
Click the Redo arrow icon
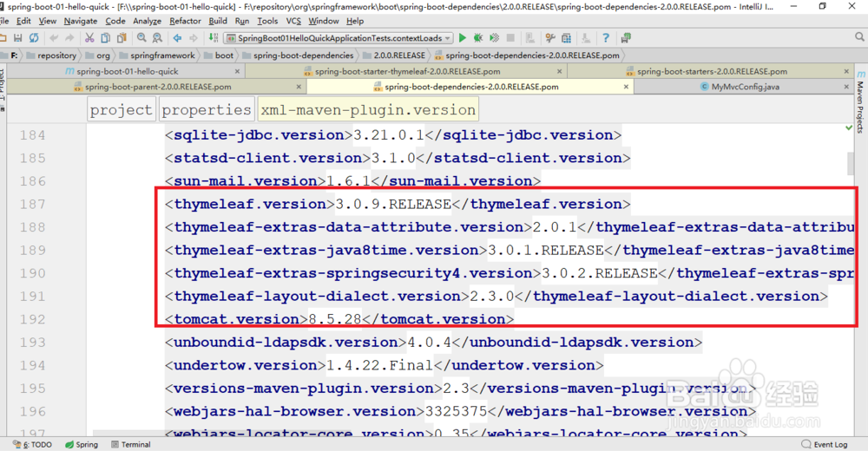69,38
